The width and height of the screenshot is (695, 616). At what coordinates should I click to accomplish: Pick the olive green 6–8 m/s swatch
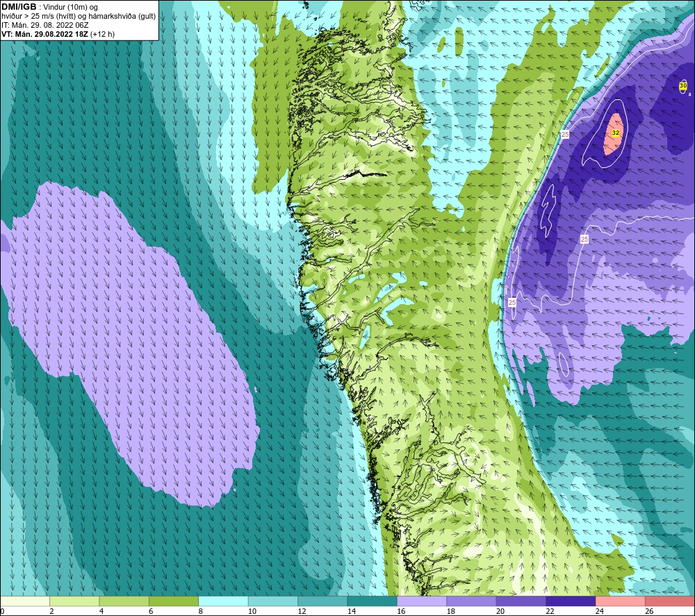pyautogui.click(x=174, y=601)
